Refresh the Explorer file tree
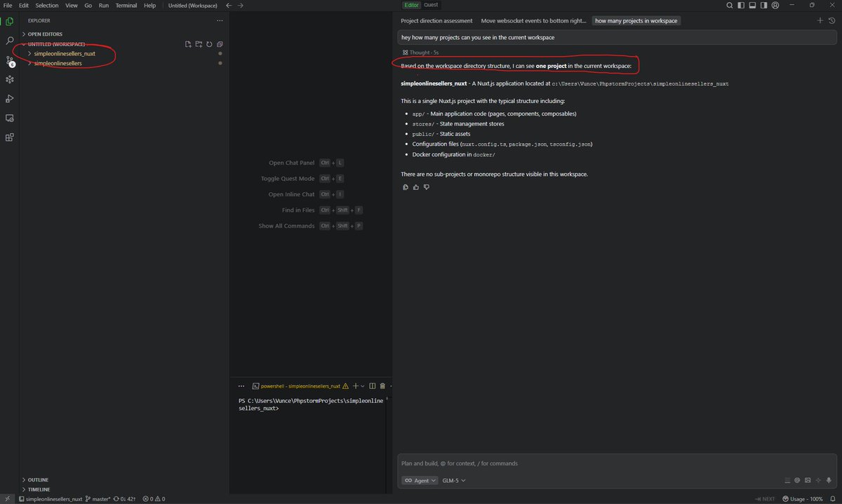The image size is (842, 504). [x=209, y=44]
